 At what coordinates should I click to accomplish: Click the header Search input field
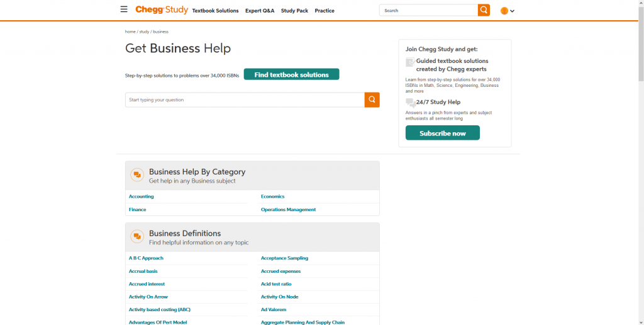pos(428,11)
